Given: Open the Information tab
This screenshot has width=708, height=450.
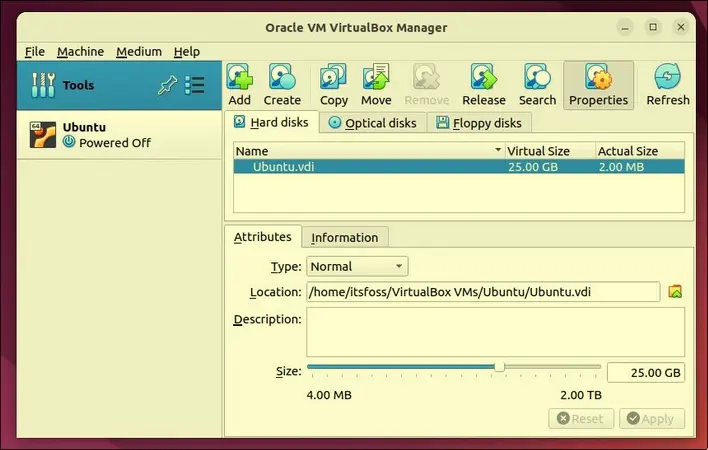Looking at the screenshot, I should coord(344,237).
